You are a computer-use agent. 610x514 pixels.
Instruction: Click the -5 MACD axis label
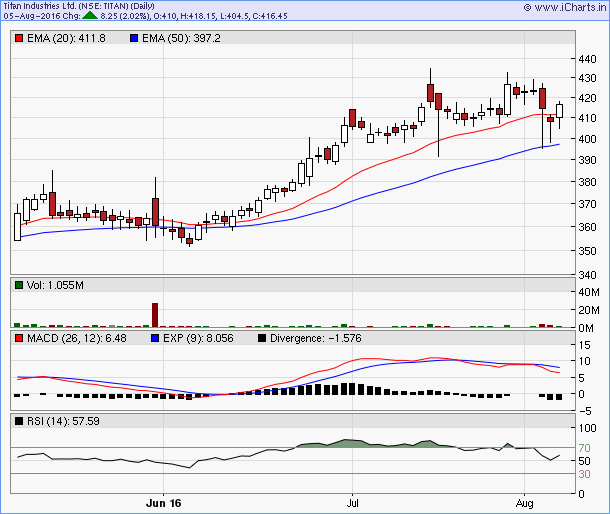tap(583, 411)
